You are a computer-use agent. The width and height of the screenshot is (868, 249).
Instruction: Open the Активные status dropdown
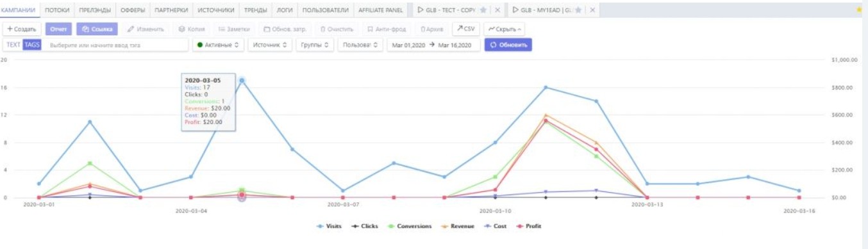[x=218, y=45]
